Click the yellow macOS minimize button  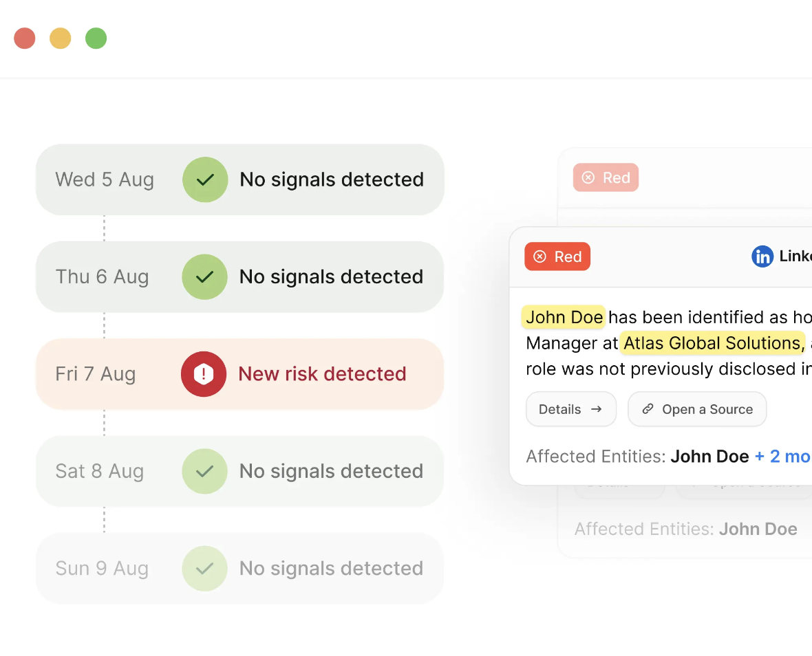[x=60, y=39]
